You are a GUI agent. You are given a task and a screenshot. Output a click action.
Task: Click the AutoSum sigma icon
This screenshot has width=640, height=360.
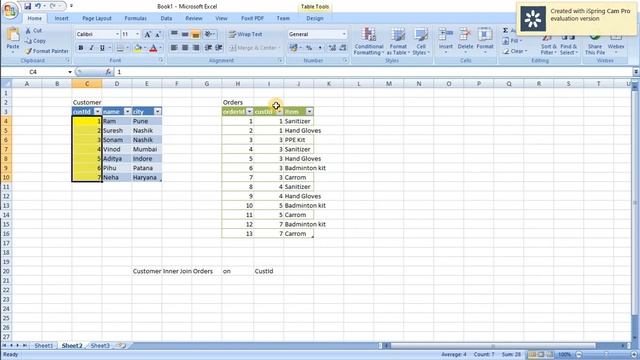505,31
